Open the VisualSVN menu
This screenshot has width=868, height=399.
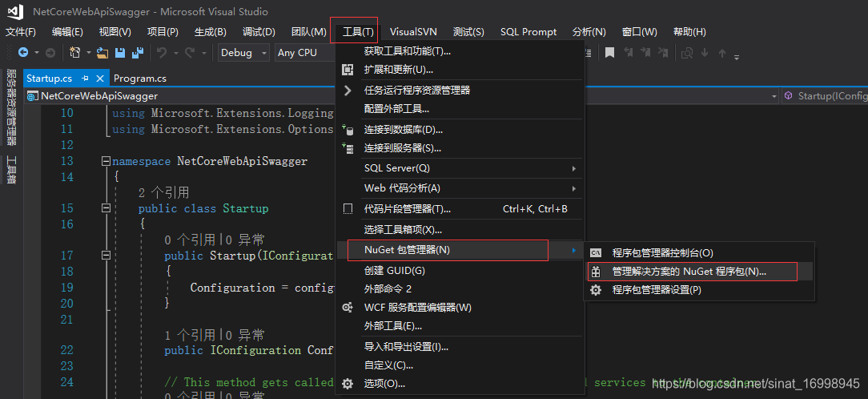pyautogui.click(x=413, y=31)
